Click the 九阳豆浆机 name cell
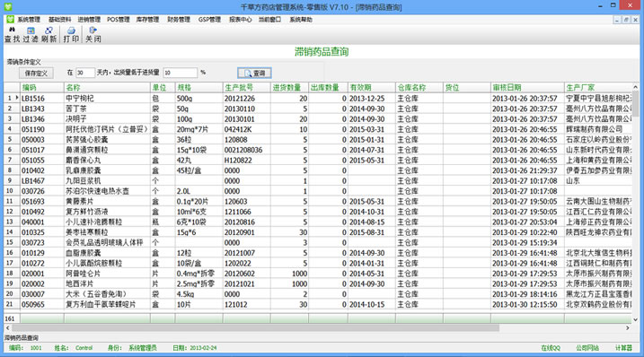 (107, 181)
